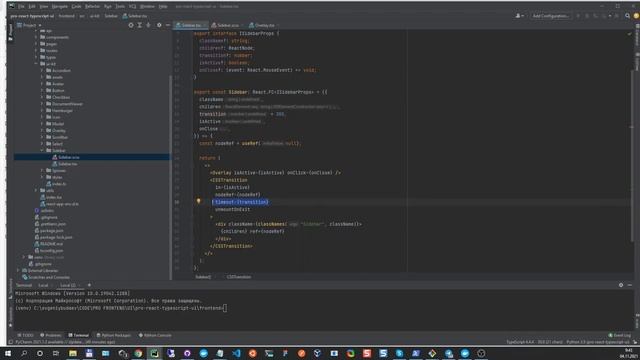Expand the Select folder in project tree

(42, 144)
